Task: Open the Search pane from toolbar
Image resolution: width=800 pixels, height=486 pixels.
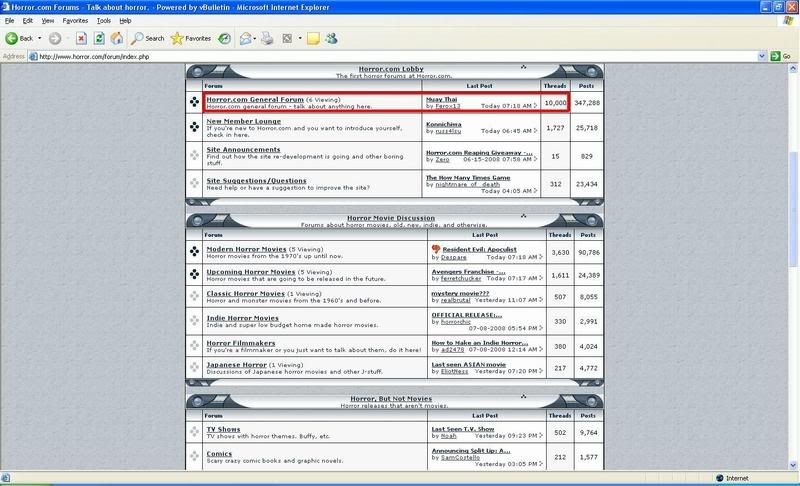Action: 148,38
